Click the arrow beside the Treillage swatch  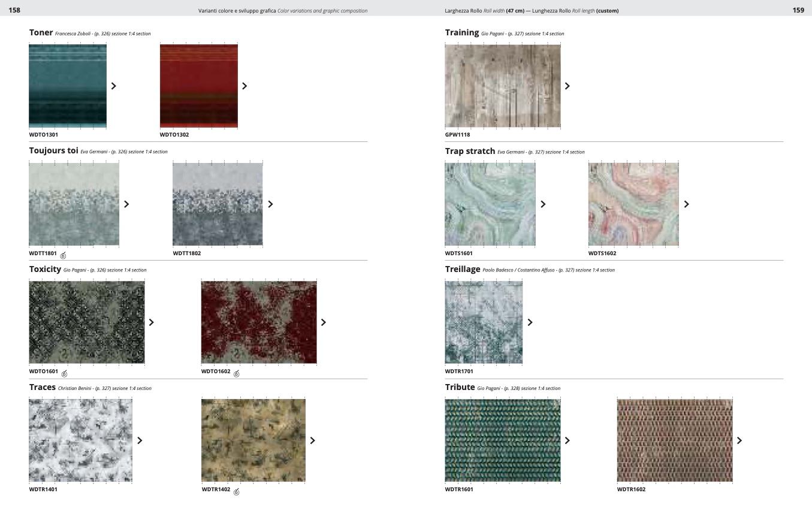530,322
